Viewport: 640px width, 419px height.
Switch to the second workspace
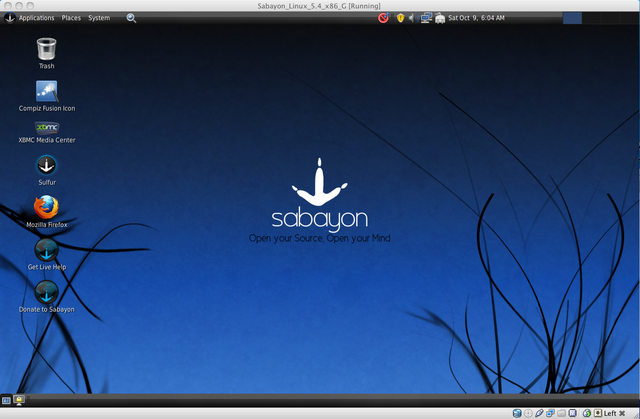pyautogui.click(x=591, y=18)
